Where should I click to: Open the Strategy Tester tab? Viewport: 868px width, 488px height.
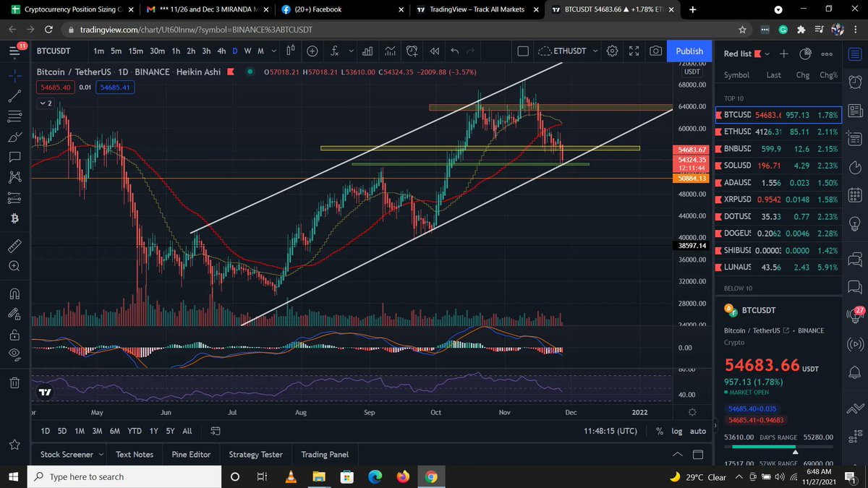[255, 454]
